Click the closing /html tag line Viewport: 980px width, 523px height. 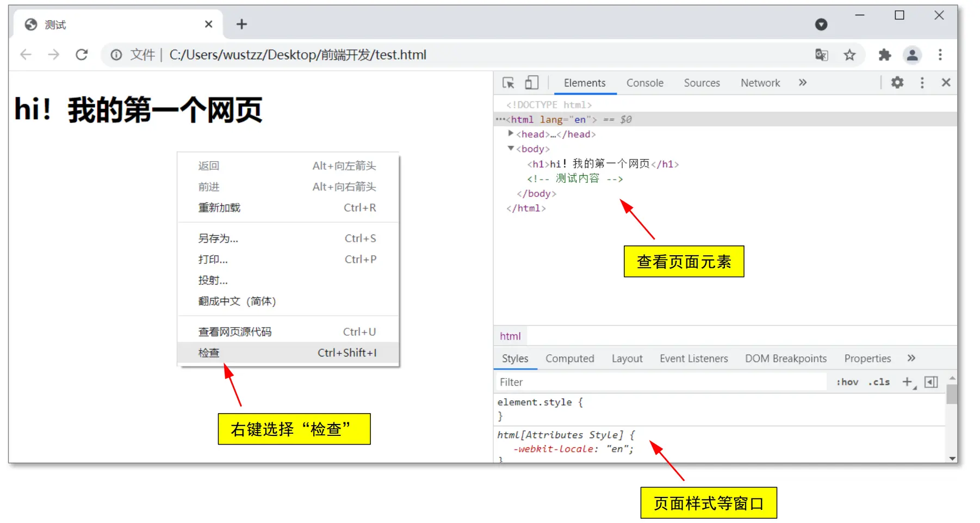click(x=526, y=208)
